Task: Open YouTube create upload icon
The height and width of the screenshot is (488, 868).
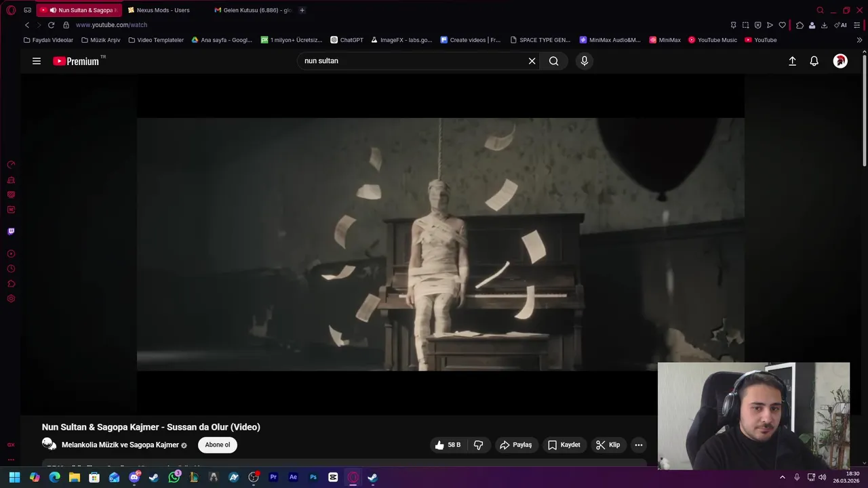Action: 792,61
